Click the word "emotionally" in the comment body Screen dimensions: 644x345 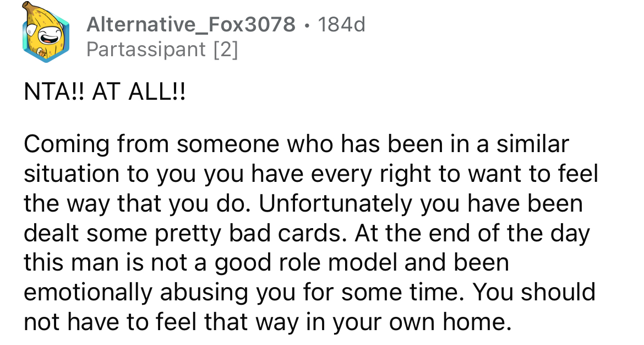[88, 292]
